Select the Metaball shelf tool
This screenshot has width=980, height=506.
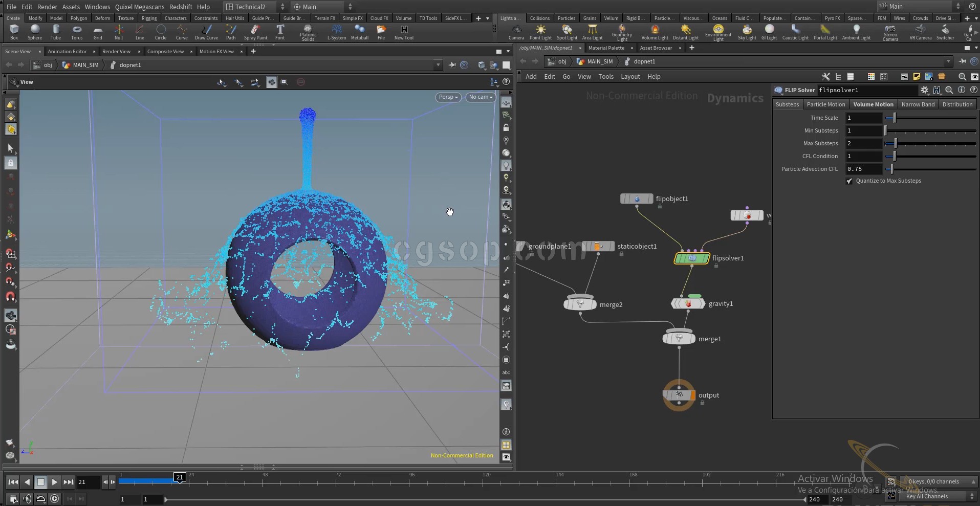[359, 32]
